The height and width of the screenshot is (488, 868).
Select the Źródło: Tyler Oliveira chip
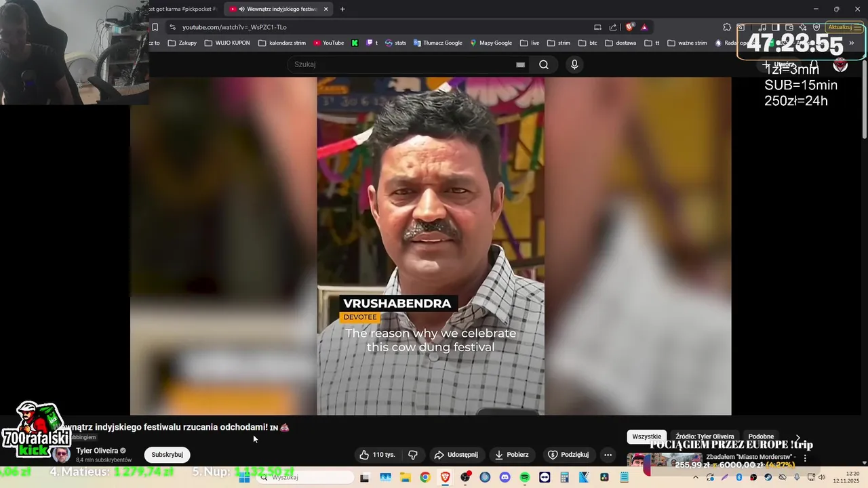[x=705, y=437]
